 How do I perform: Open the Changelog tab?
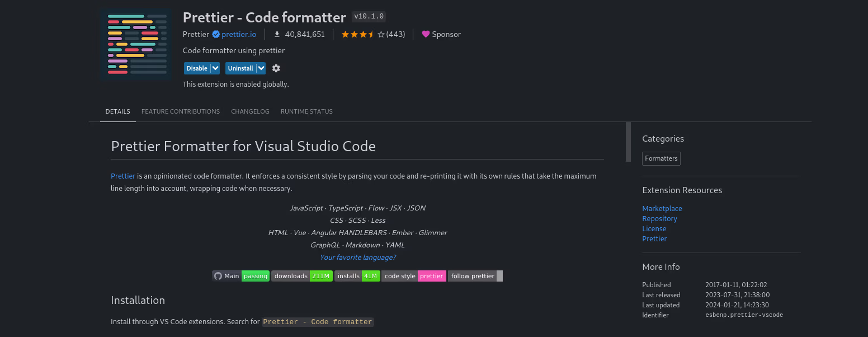250,111
